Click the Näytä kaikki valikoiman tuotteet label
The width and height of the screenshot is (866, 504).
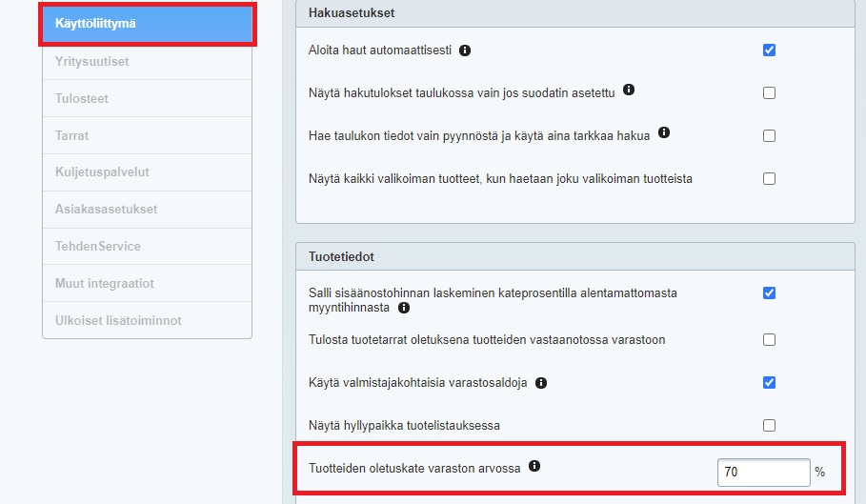coord(500,179)
